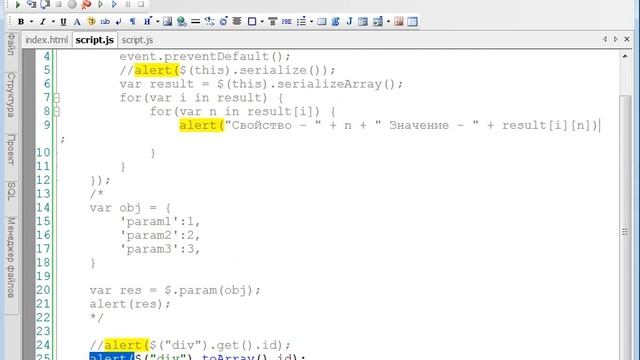Click the square box (div) toolbar icon
Image resolution: width=640 pixels, height=360 pixels.
pyautogui.click(x=252, y=21)
